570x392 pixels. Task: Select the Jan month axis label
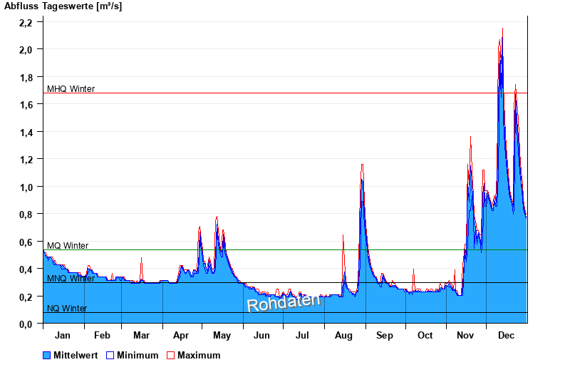63,336
